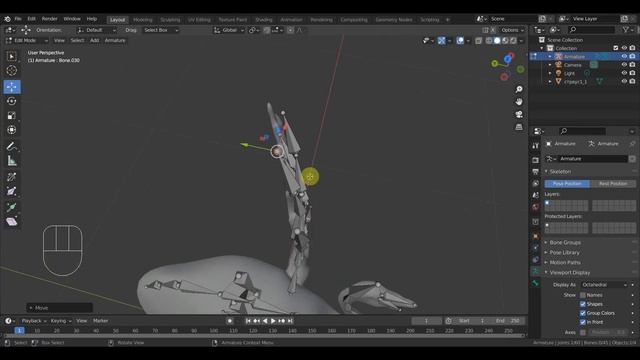The width and height of the screenshot is (640, 360).
Task: Switch to the Shading workspace tab
Action: [x=264, y=20]
